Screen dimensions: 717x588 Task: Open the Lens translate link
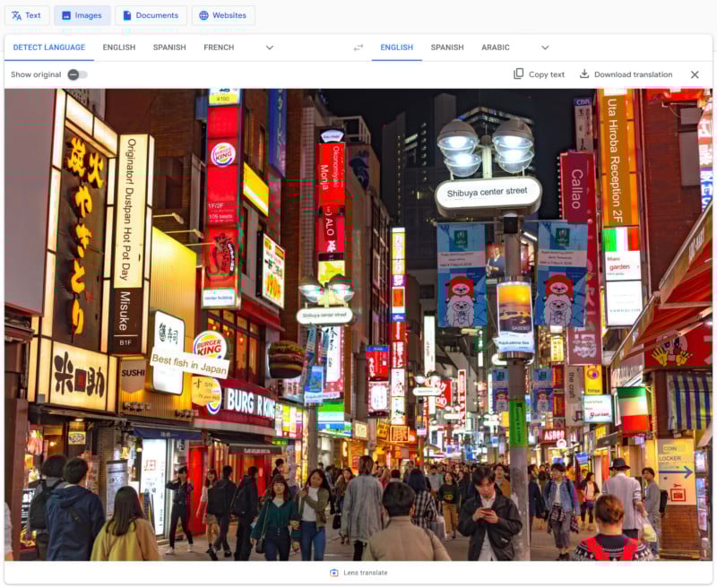click(x=366, y=573)
